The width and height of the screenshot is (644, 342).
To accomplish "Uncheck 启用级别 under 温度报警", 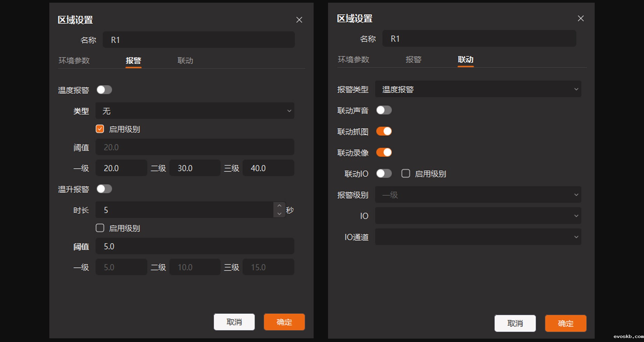I will (x=100, y=129).
